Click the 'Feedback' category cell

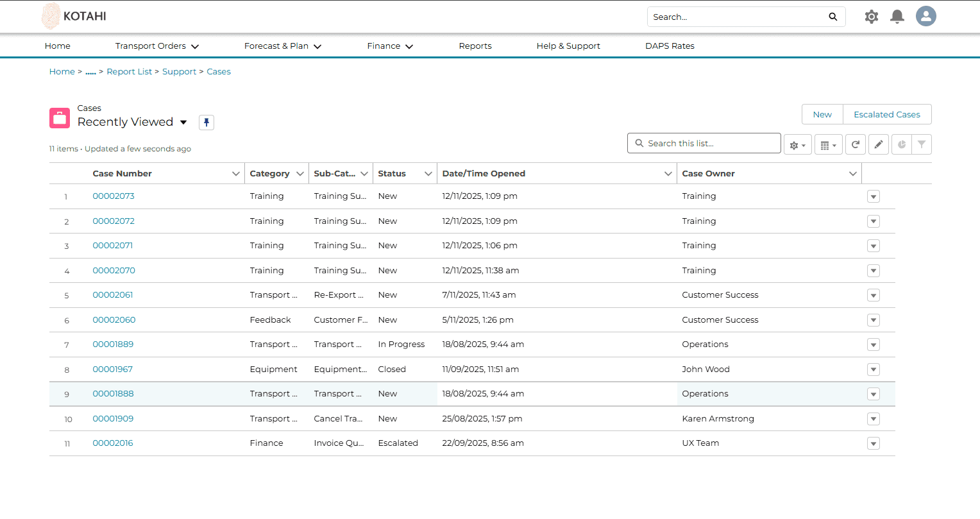[270, 320]
